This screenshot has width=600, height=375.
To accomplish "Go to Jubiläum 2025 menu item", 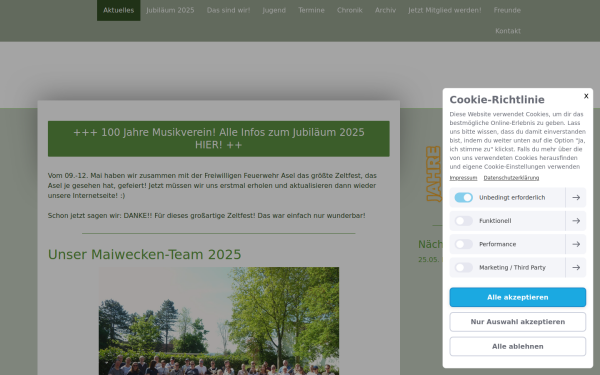I will pos(170,10).
